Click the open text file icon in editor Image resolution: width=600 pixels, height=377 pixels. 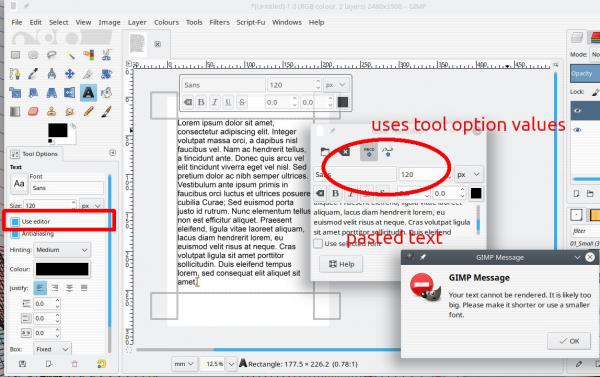point(325,152)
